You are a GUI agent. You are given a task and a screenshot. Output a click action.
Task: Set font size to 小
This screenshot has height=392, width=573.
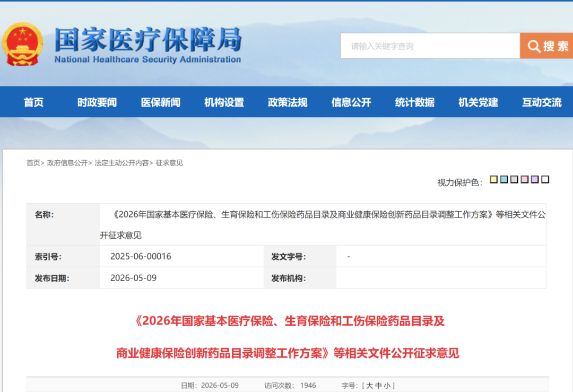coord(387,386)
